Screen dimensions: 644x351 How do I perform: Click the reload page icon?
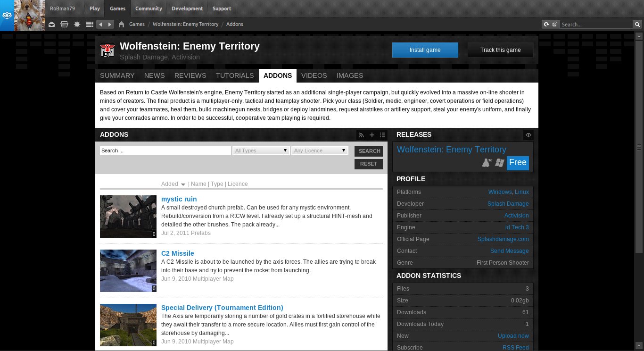point(546,25)
